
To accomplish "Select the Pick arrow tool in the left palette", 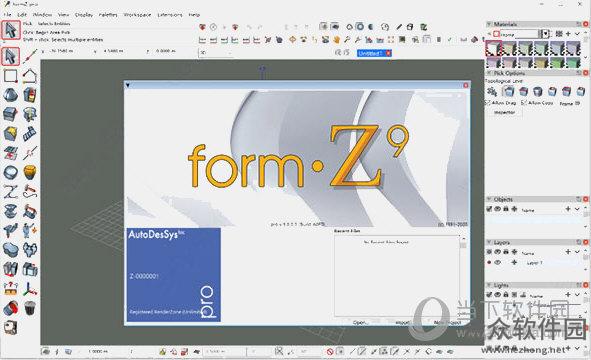I will point(11,57).
